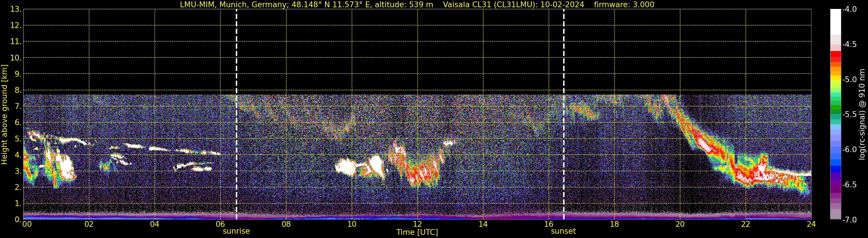Screen dimensions: 868x238
Task: Click the x-axis tick label '08'
Action: click(x=286, y=224)
